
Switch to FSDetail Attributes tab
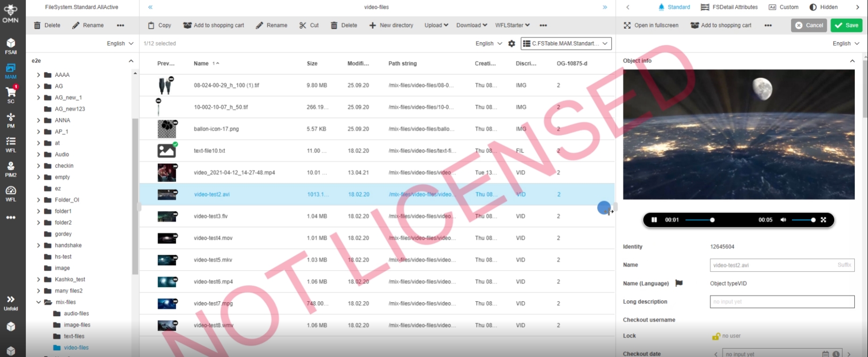tap(729, 7)
